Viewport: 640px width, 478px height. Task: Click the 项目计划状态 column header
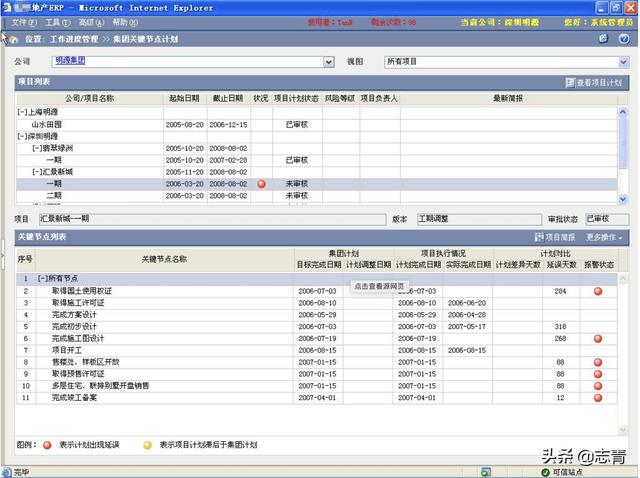296,98
